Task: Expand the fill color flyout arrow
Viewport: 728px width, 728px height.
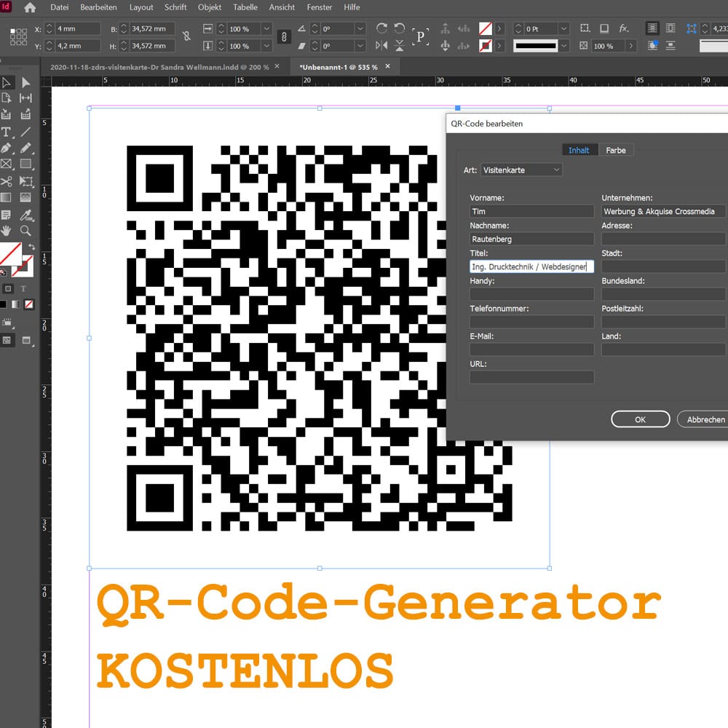Action: click(x=499, y=29)
